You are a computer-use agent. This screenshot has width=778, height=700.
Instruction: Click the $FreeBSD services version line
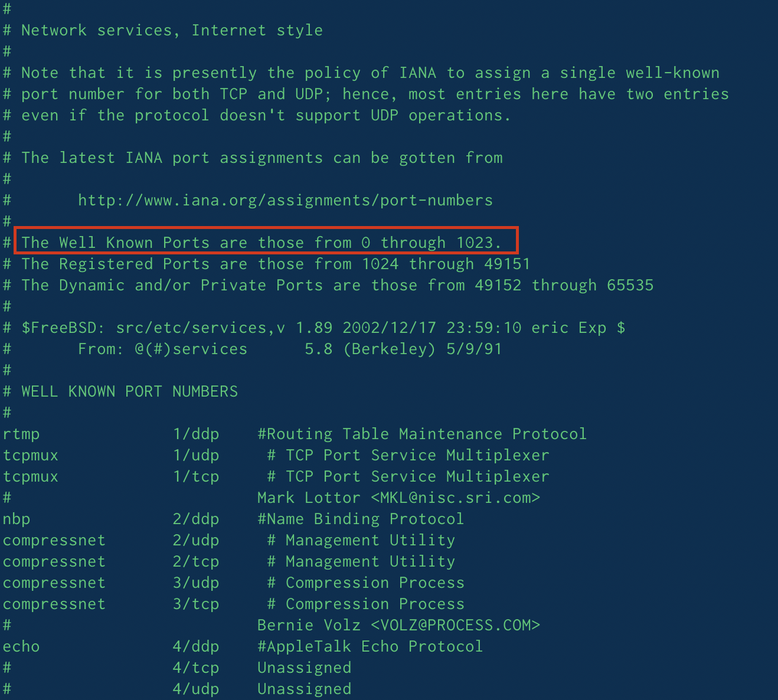[323, 328]
